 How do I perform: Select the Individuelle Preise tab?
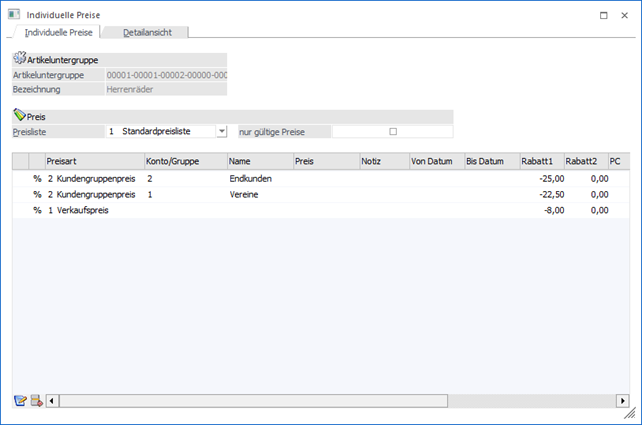(x=58, y=33)
